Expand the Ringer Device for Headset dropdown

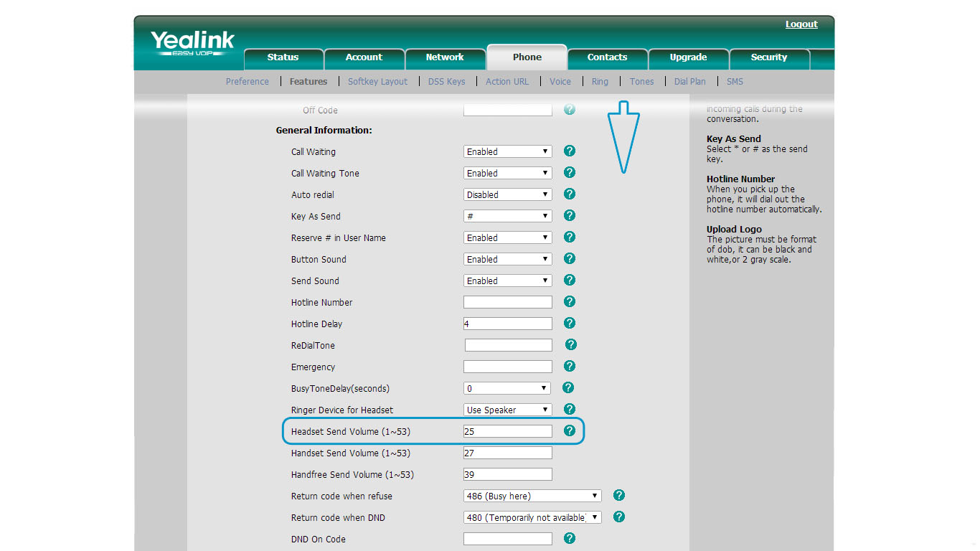[x=507, y=410]
